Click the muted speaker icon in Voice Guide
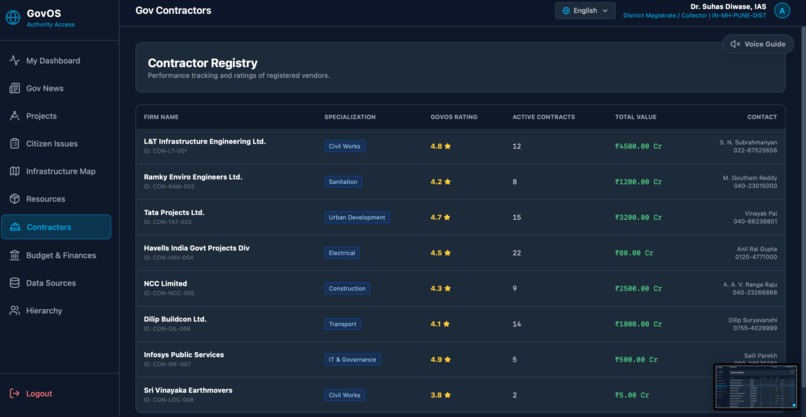The height and width of the screenshot is (417, 806). (735, 44)
